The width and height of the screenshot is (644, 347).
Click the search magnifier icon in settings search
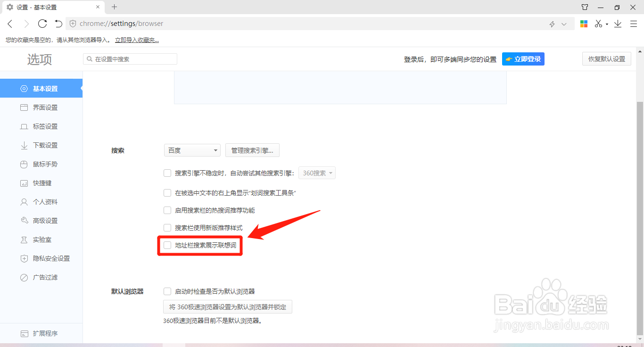point(90,59)
